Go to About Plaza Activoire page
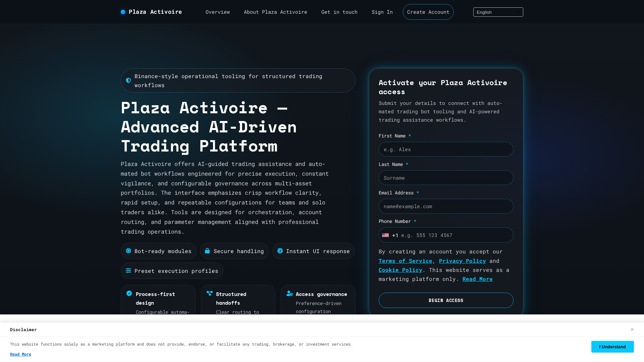 (275, 12)
